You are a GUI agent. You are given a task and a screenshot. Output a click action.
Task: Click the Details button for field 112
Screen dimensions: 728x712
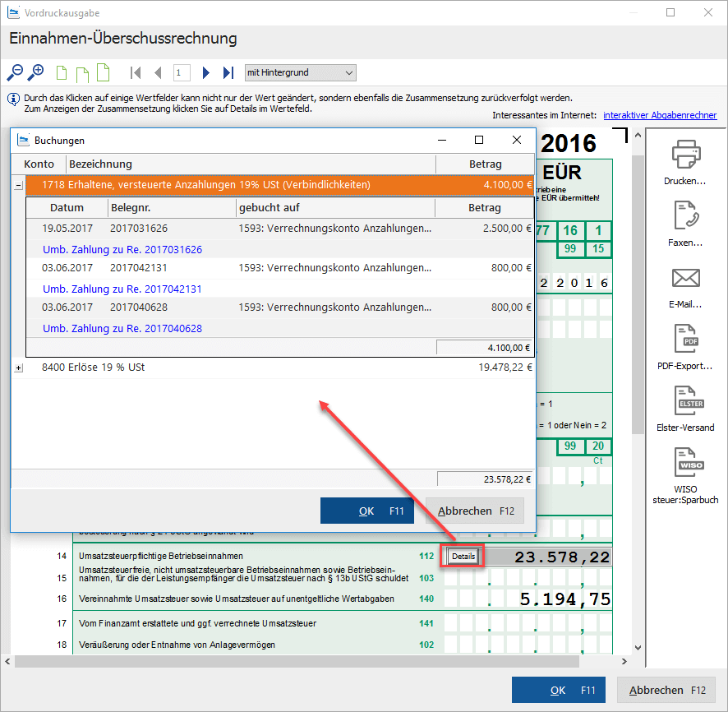463,556
